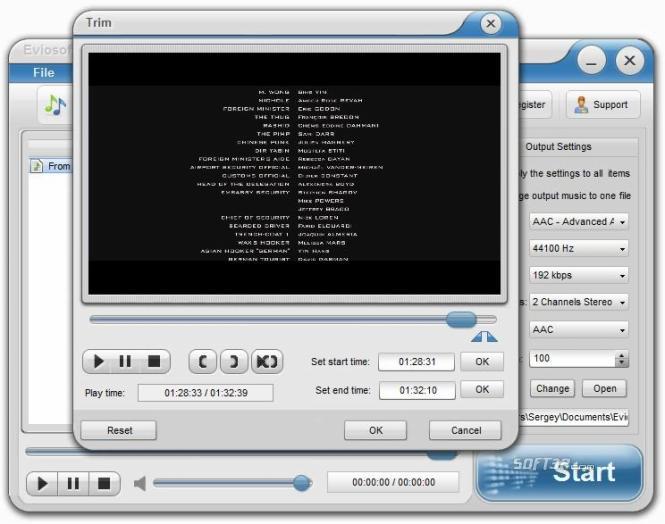Click the play-selection bracket icon
Screen dimensions: 665x524
(267, 362)
